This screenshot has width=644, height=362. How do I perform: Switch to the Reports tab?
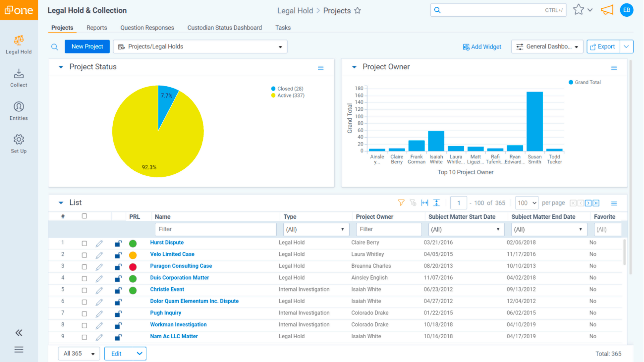point(97,28)
